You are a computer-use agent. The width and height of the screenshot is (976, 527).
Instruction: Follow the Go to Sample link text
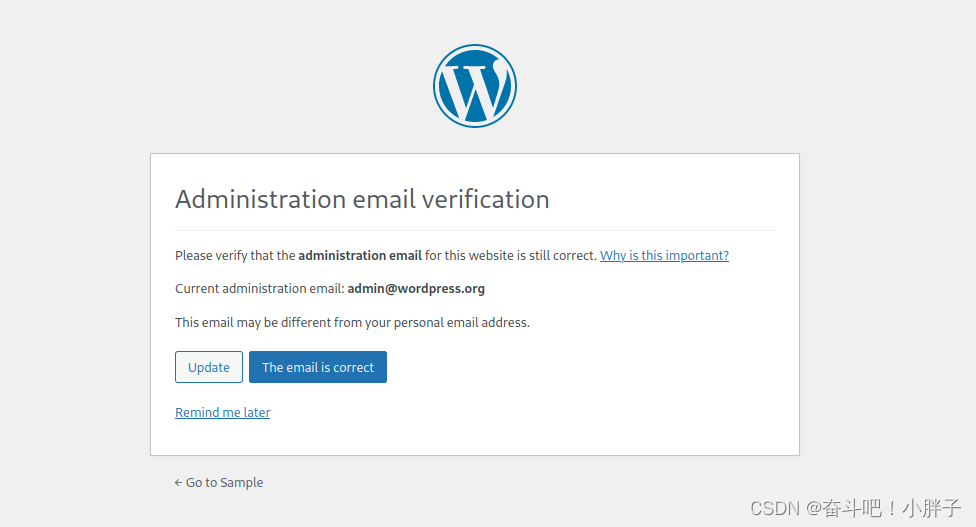tap(224, 482)
